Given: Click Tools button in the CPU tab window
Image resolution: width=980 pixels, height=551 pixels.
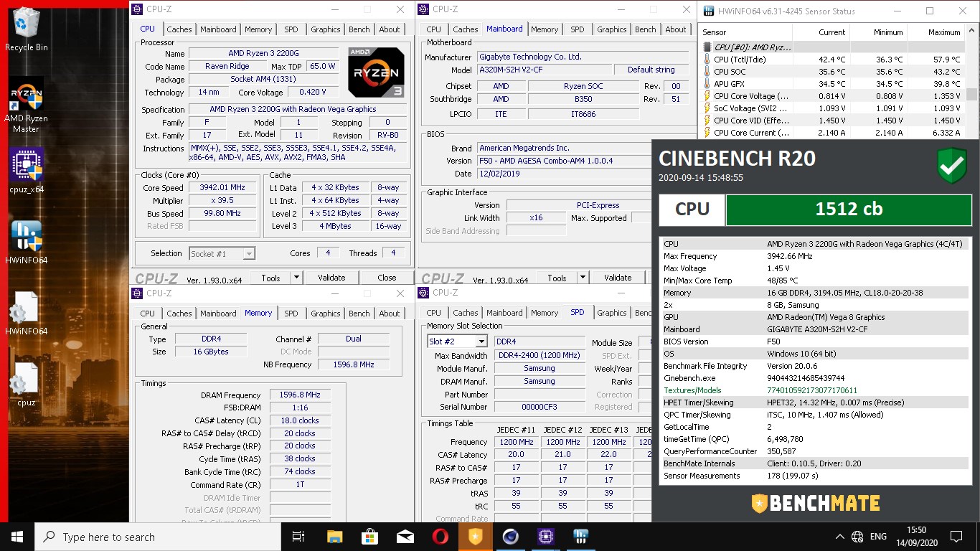Looking at the screenshot, I should click(270, 278).
